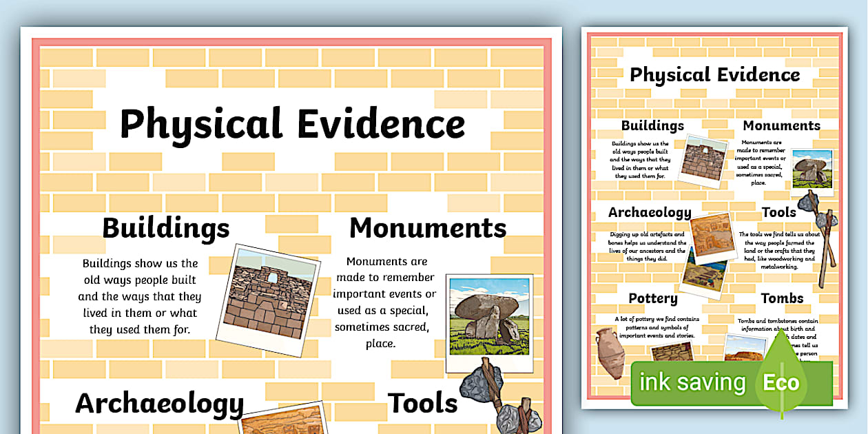Expand the Tombs description
Viewport: 868px width, 434px height.
click(783, 298)
